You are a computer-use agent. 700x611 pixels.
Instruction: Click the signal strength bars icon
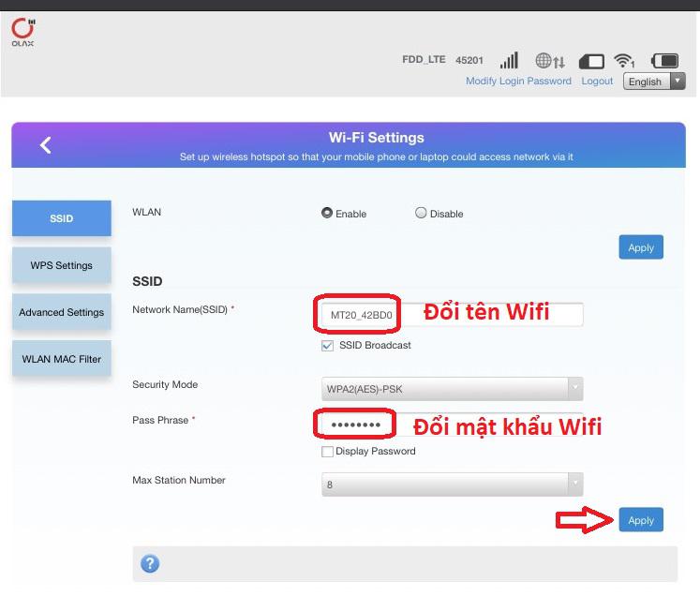coord(509,60)
